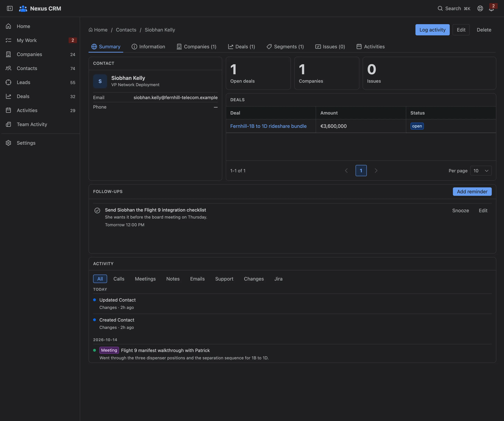Click the Home breadcrumb house icon
The image size is (504, 421).
click(90, 30)
